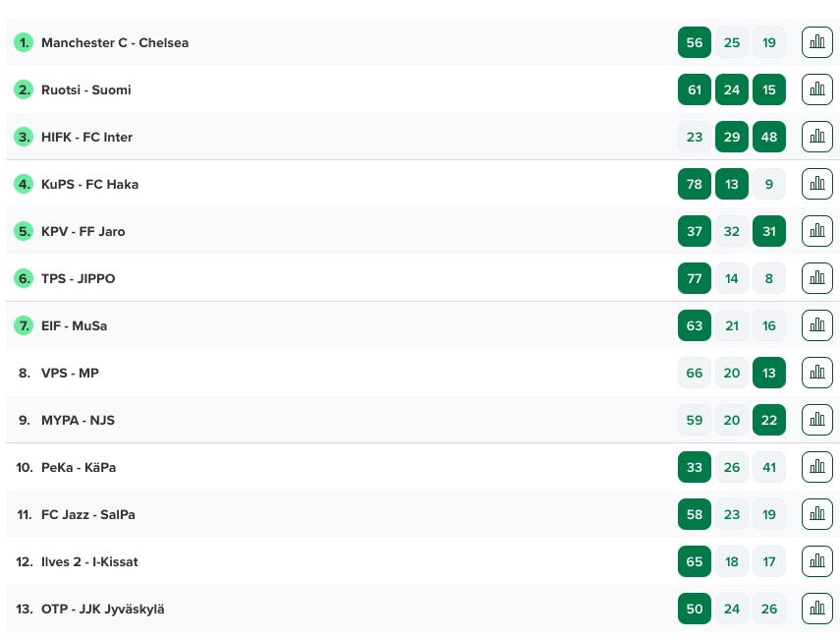Select away win 41 for PeKa - KäPa
Viewport: 840px width, 640px height.
point(769,467)
